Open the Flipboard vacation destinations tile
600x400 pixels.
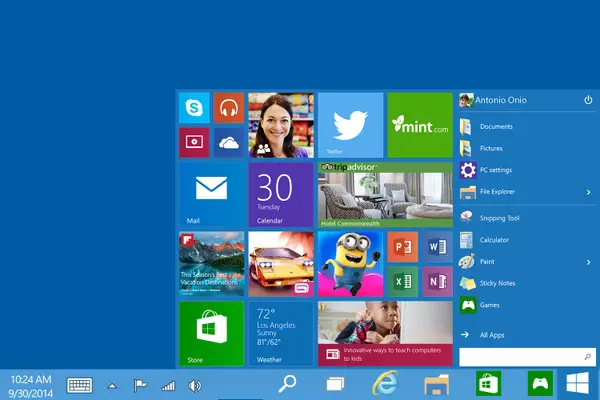pos(212,264)
